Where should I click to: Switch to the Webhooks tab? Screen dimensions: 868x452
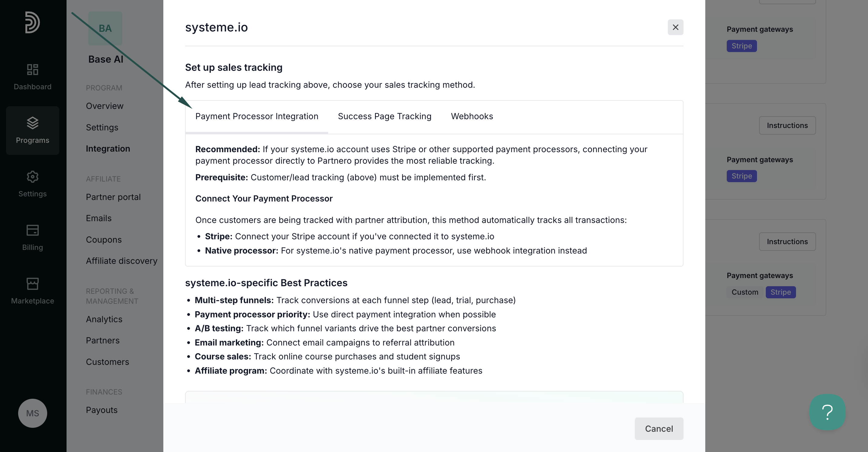pyautogui.click(x=472, y=116)
